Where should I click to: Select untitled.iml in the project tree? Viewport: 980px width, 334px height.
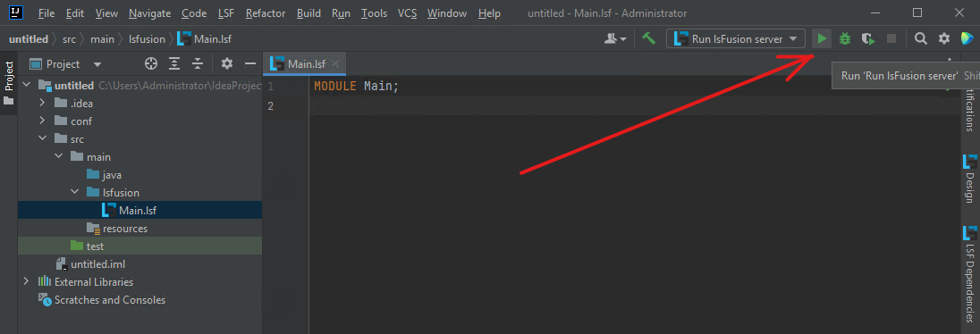pyautogui.click(x=98, y=264)
